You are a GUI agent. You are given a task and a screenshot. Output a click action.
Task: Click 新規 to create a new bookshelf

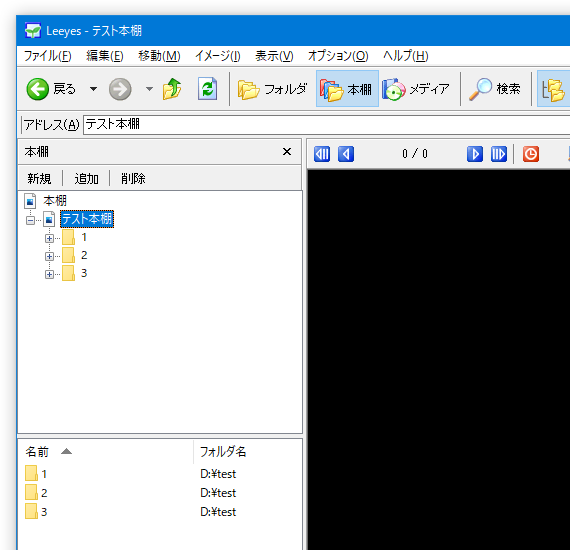(39, 178)
